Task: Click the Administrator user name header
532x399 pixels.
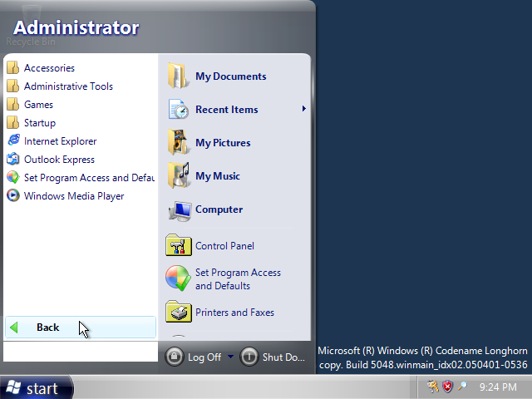Action: point(76,27)
